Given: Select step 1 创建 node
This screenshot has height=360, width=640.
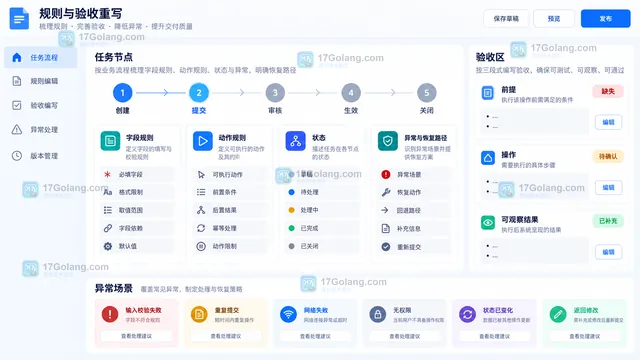Looking at the screenshot, I should point(122,93).
